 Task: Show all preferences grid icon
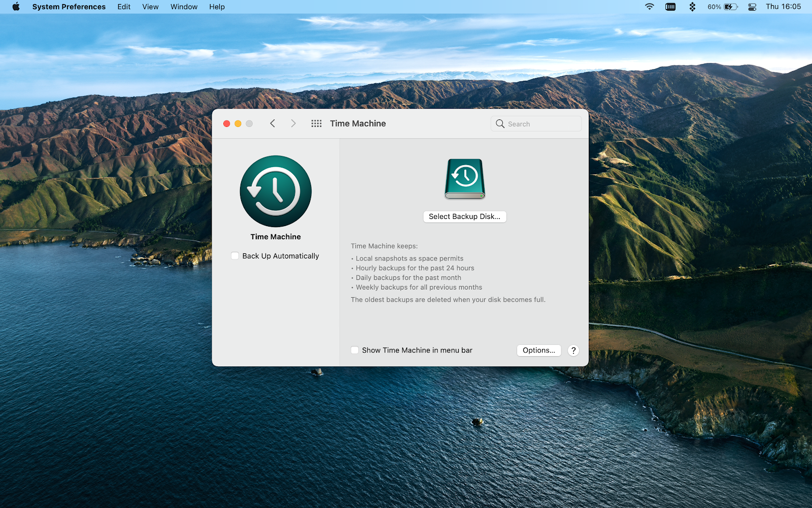point(316,123)
